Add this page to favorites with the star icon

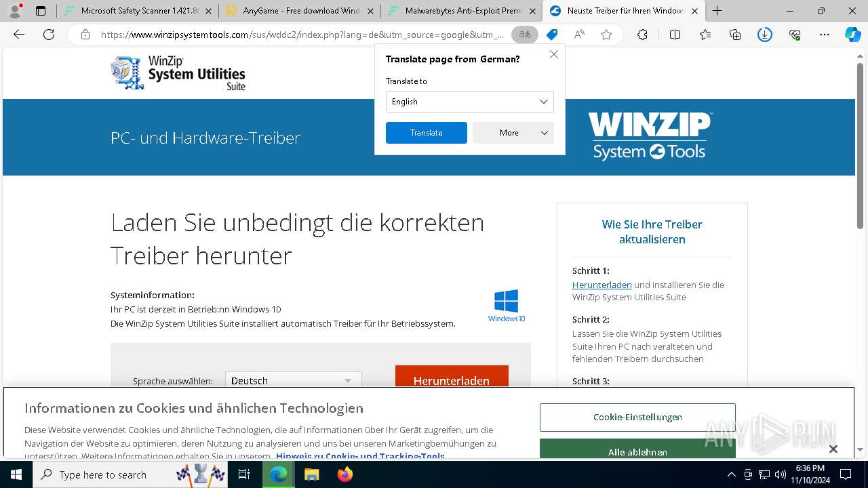pyautogui.click(x=606, y=35)
